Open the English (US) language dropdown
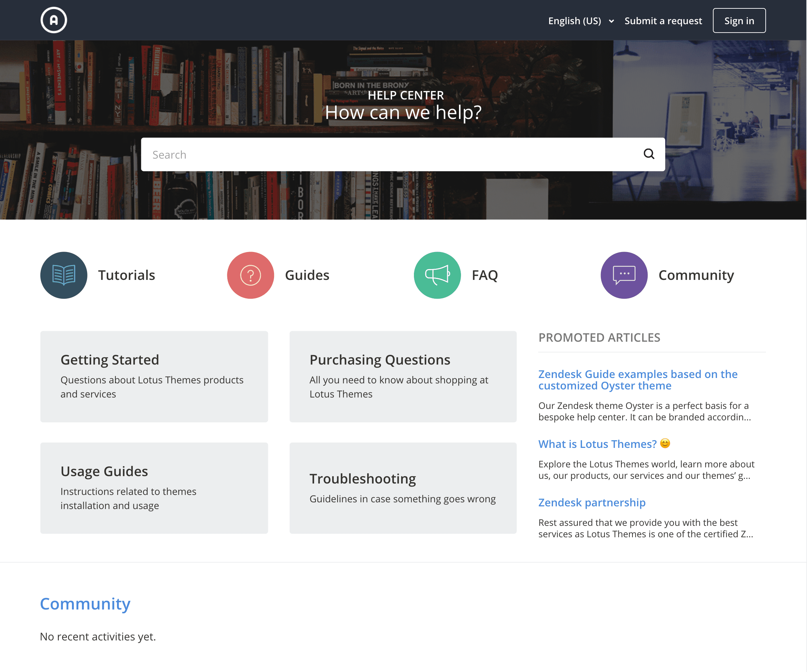 tap(575, 21)
